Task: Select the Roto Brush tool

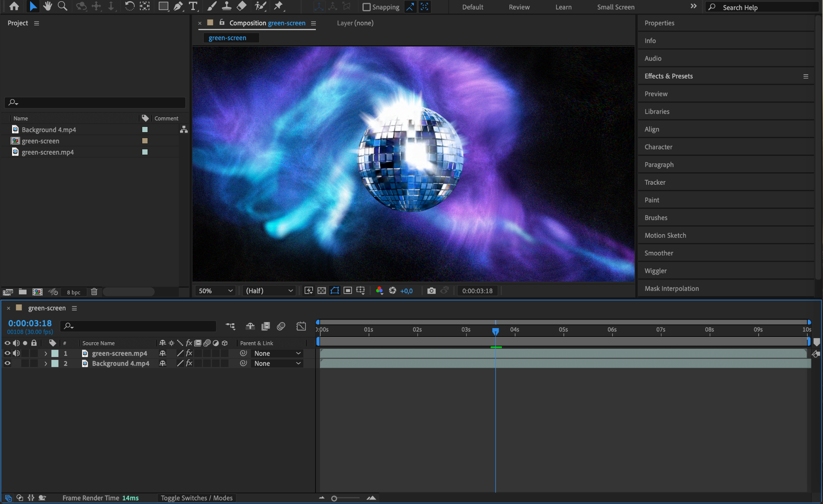Action: click(260, 6)
